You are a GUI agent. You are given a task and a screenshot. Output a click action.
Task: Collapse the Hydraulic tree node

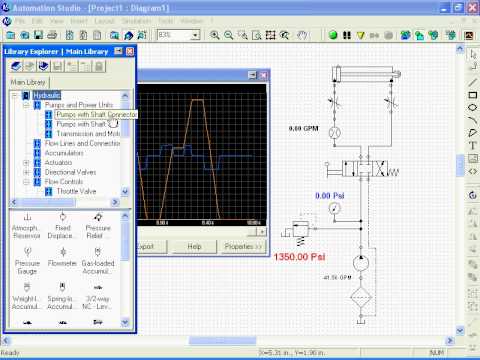point(14,96)
